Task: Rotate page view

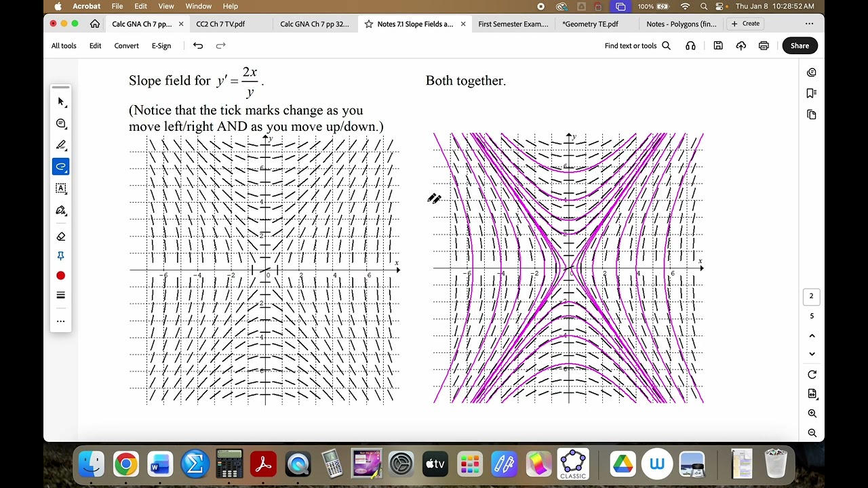Action: 812,375
